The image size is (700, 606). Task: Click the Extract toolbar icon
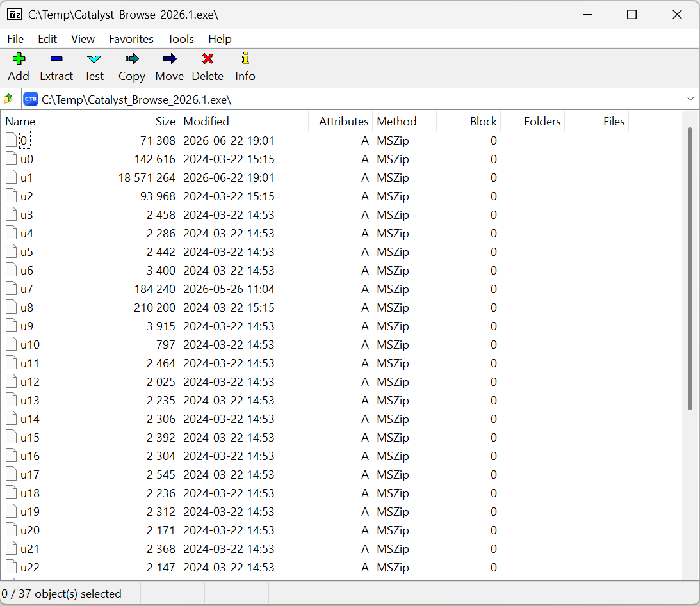click(x=56, y=58)
